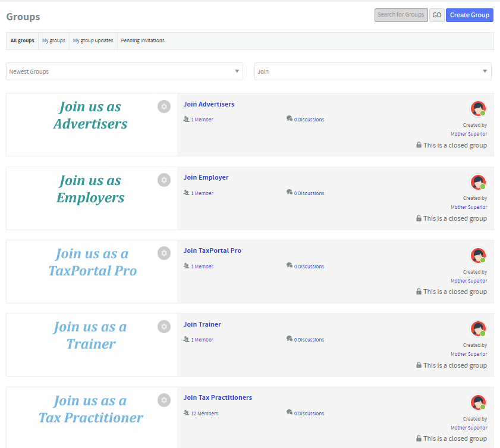
Task: Select the My group updates tab
Action: tap(93, 41)
